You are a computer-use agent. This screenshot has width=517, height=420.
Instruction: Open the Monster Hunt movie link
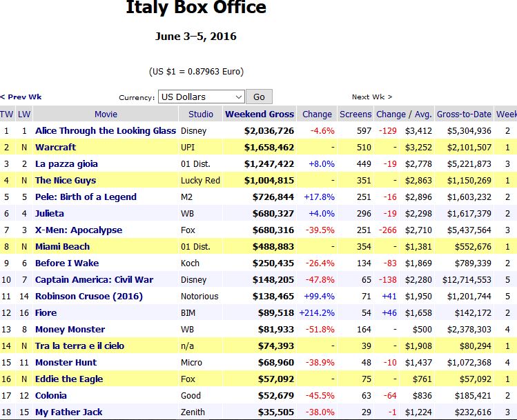tap(66, 362)
